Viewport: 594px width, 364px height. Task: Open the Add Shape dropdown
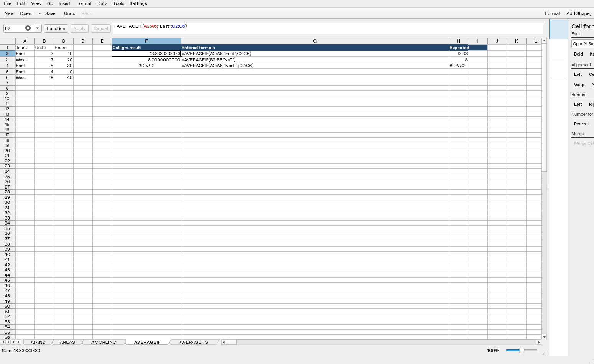coord(579,13)
